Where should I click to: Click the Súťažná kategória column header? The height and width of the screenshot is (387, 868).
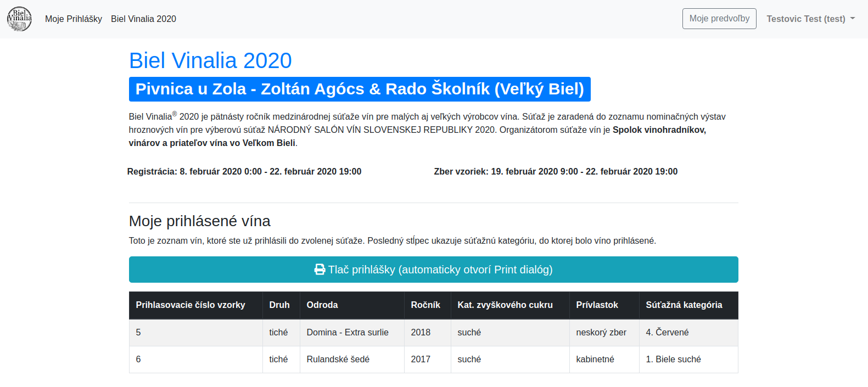click(684, 305)
